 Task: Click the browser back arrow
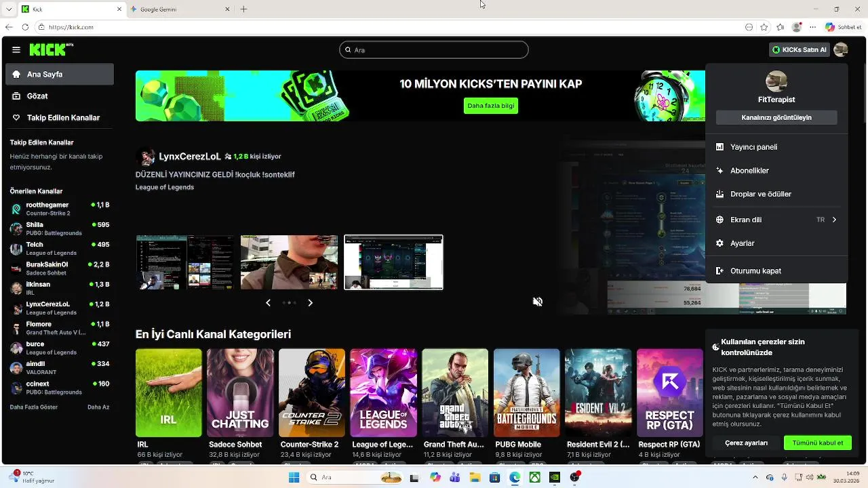coord(9,27)
